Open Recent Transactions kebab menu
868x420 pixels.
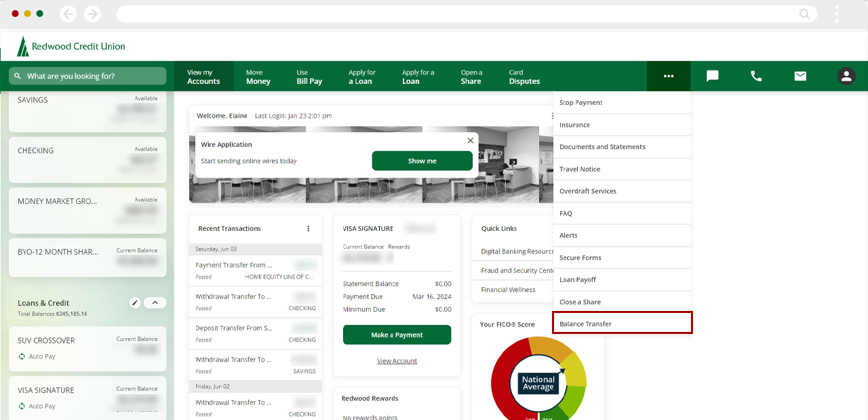[309, 228]
